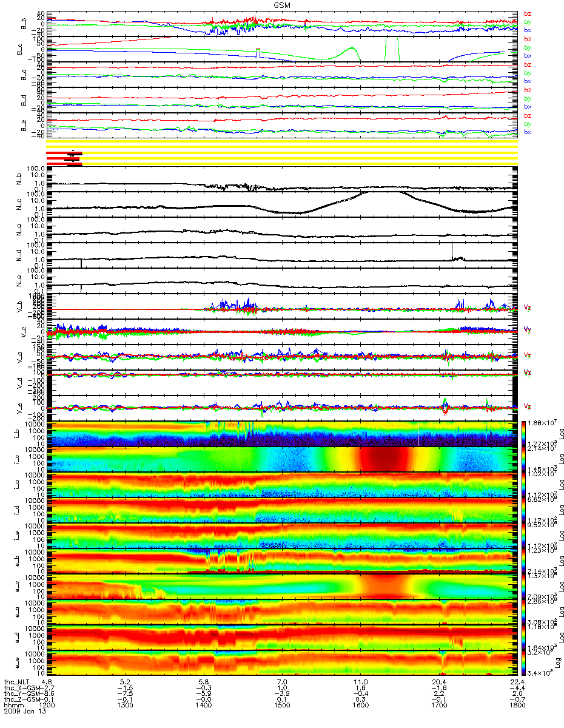This screenshot has width=564, height=728.
Task: Click the e_e panel rainbow color bar
Action: (525, 662)
